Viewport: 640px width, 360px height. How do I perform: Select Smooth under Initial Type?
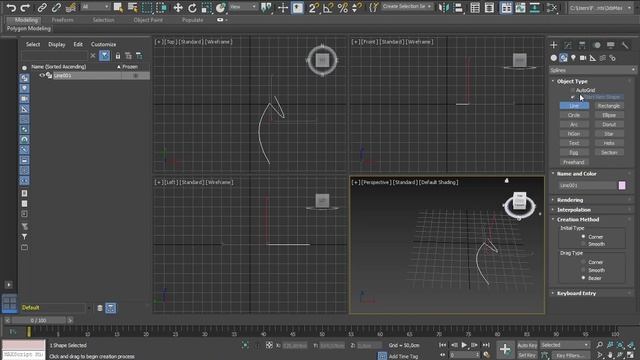coord(583,244)
